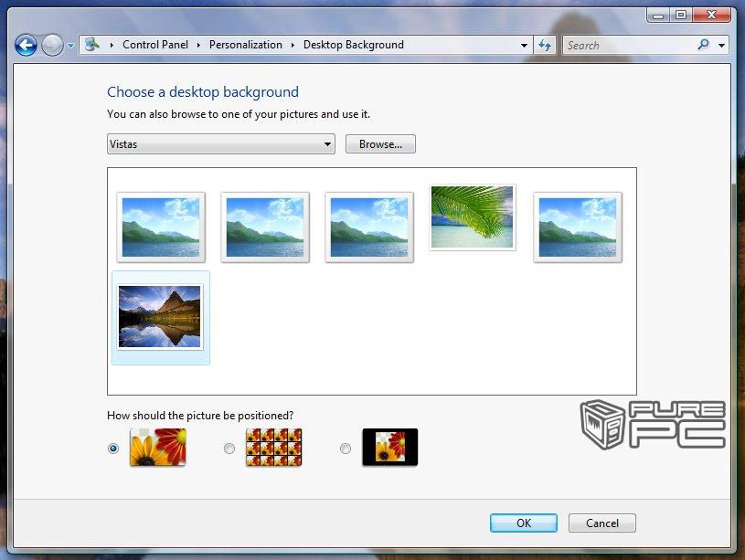The width and height of the screenshot is (745, 560).
Task: Open the recent pages dropdown arrow
Action: [x=70, y=46]
